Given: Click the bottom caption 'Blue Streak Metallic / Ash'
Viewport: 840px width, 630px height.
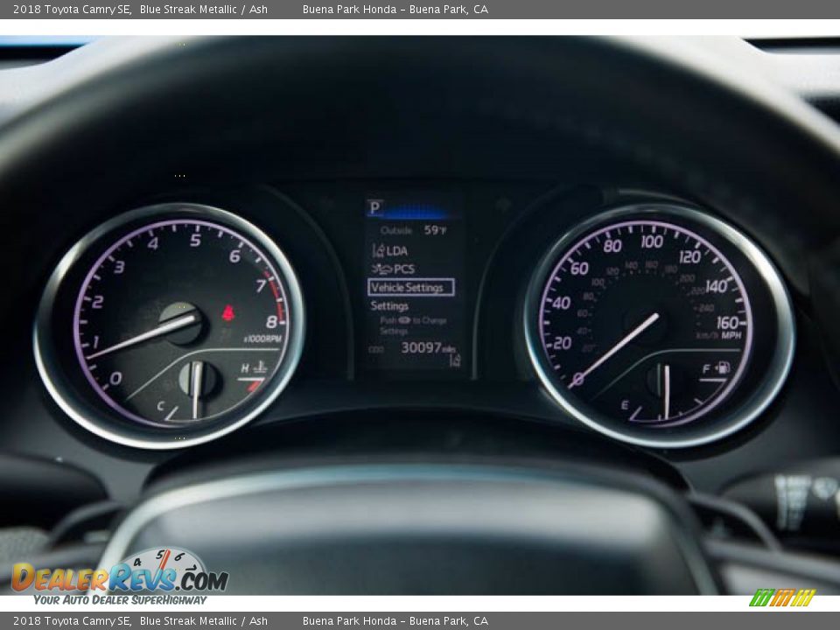Looking at the screenshot, I should tap(204, 621).
